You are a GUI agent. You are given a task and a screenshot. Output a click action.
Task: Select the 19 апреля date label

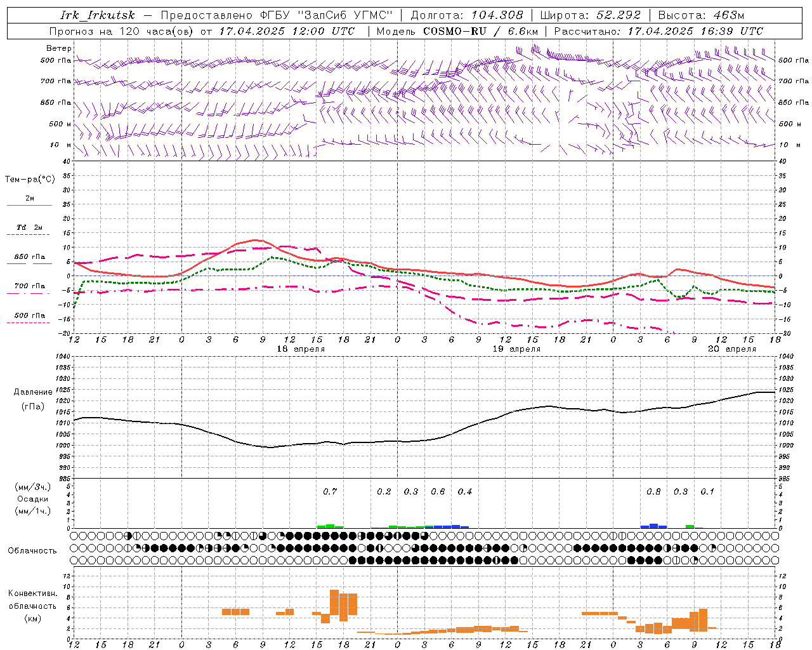(x=517, y=349)
